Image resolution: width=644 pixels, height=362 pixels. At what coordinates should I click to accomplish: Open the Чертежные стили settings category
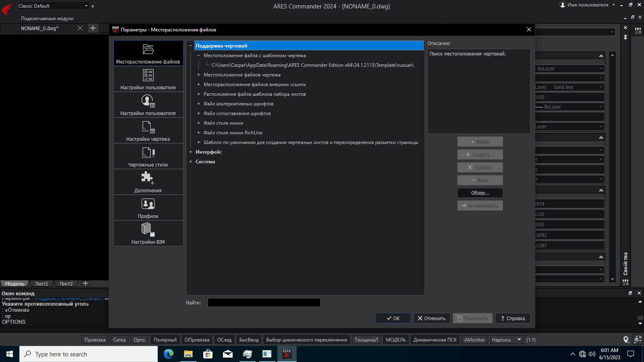click(148, 156)
